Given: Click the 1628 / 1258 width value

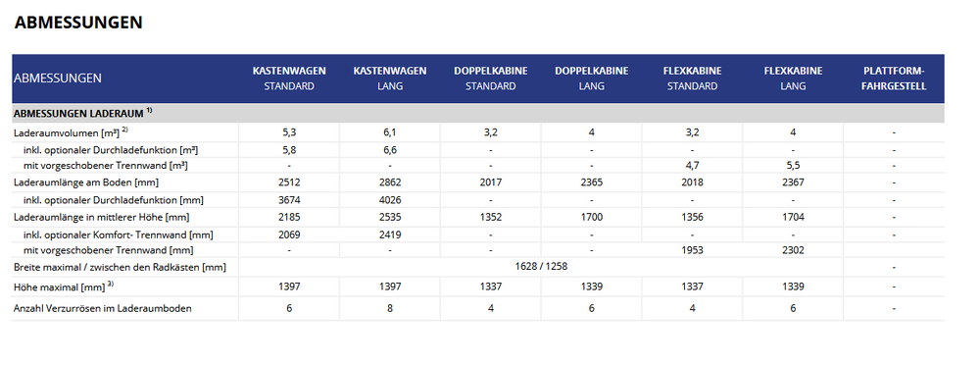Looking at the screenshot, I should tap(541, 266).
